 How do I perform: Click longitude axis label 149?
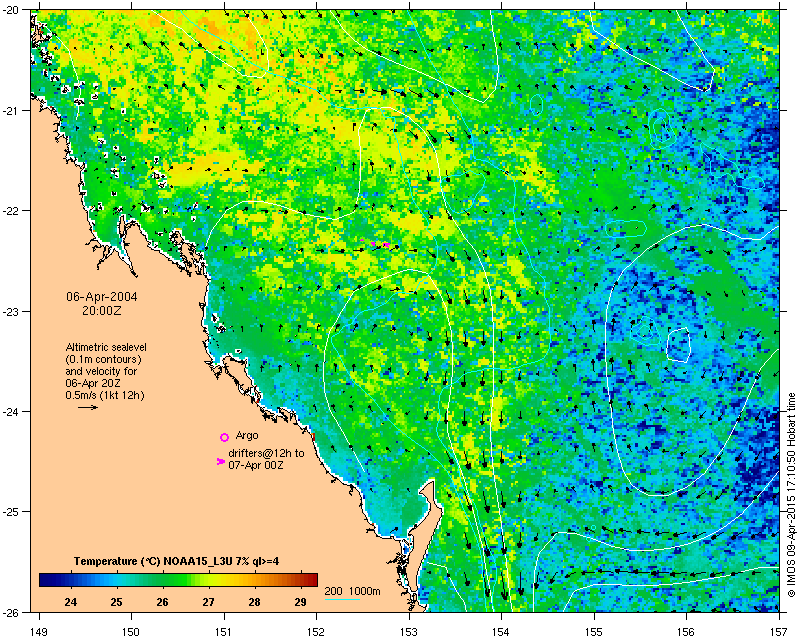(x=39, y=631)
